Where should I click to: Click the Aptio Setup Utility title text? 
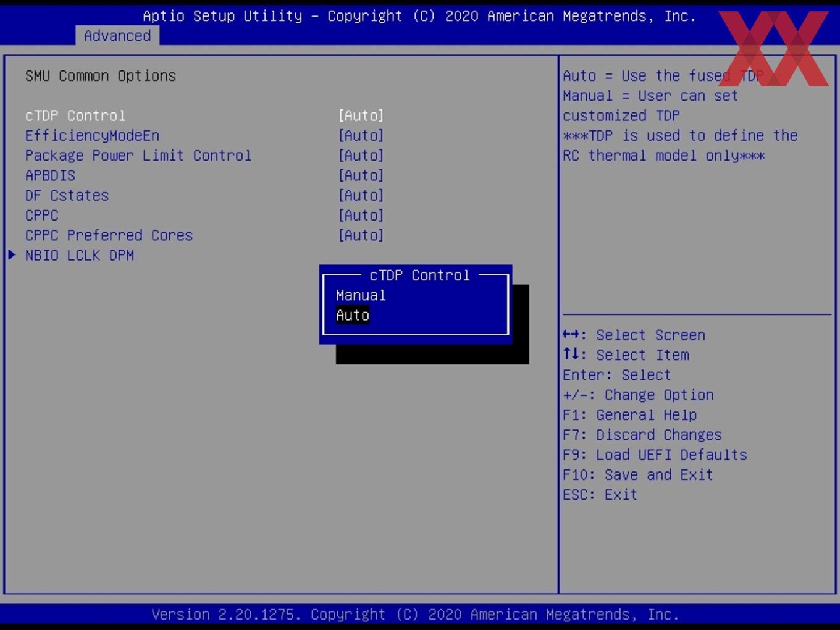(419, 16)
